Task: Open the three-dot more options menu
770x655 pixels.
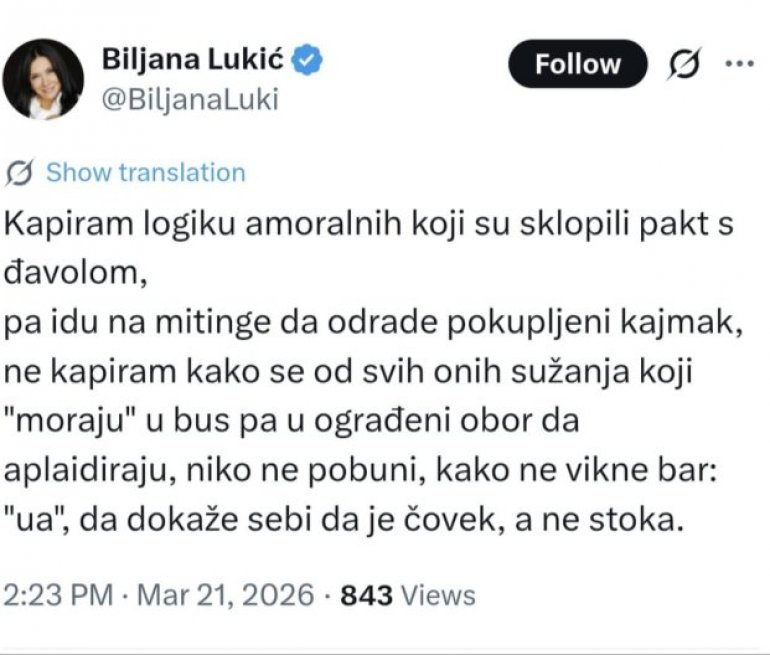Action: pos(739,64)
